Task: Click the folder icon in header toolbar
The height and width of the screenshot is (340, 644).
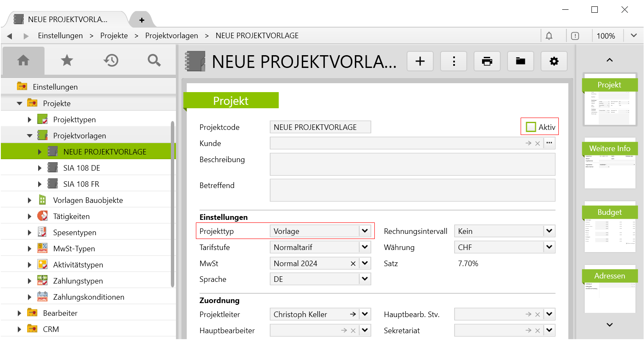Action: (x=521, y=62)
